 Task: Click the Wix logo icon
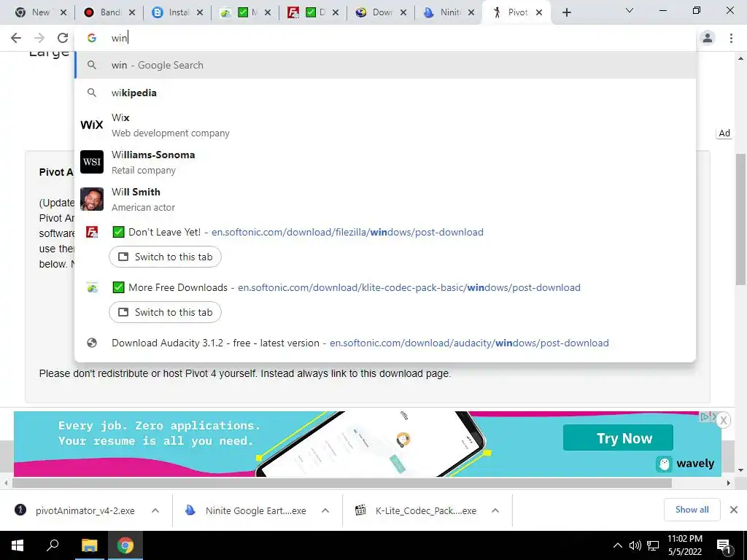point(91,125)
